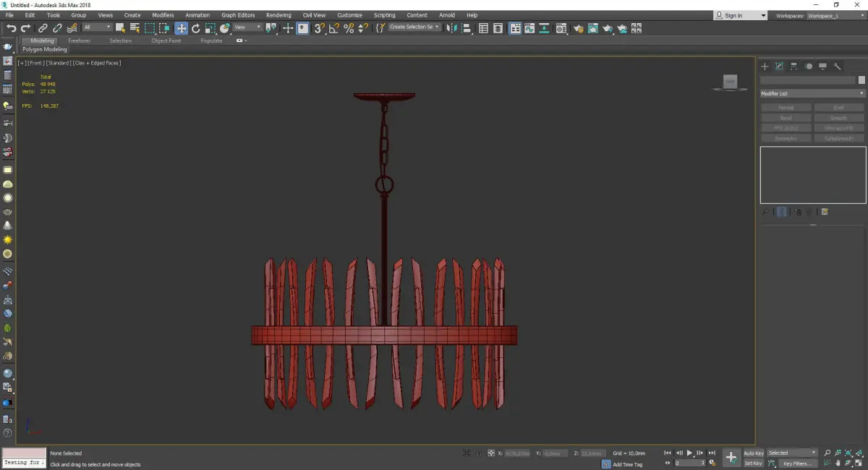868x470 pixels.
Task: Toggle the 3D Snaps button
Action: pyautogui.click(x=319, y=28)
